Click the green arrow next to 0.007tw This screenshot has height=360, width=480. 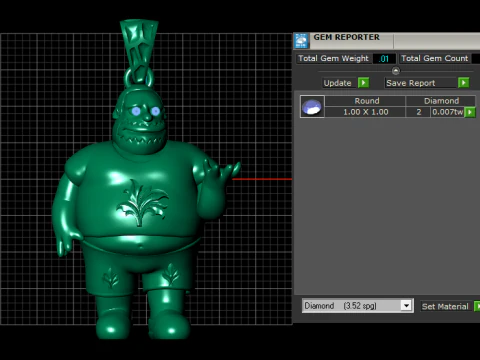tap(470, 112)
